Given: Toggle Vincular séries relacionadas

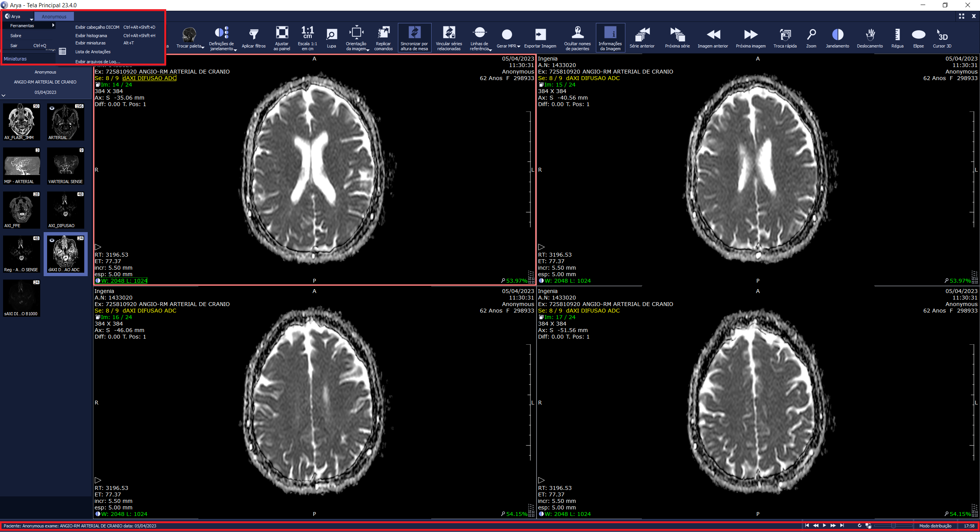Looking at the screenshot, I should (449, 38).
